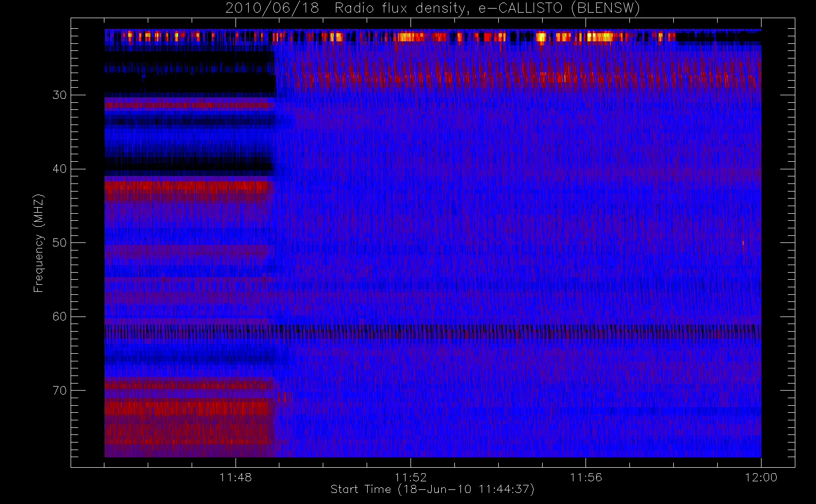The image size is (816, 504).
Task: Click the 40 MHz frequency tick label
Action: tap(60, 169)
